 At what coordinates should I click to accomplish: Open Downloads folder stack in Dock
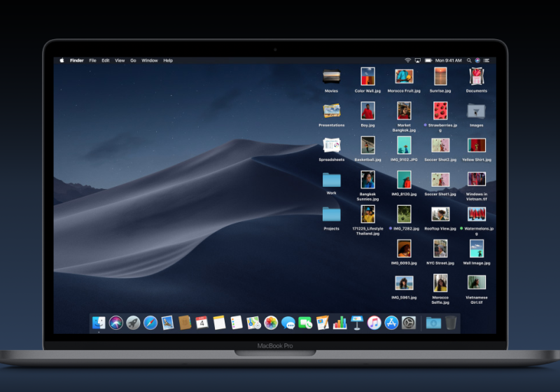(x=433, y=323)
